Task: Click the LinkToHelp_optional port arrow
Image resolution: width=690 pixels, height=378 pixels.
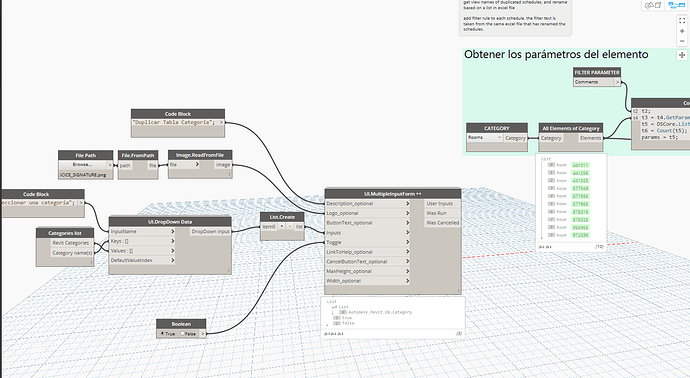Action: coord(407,252)
